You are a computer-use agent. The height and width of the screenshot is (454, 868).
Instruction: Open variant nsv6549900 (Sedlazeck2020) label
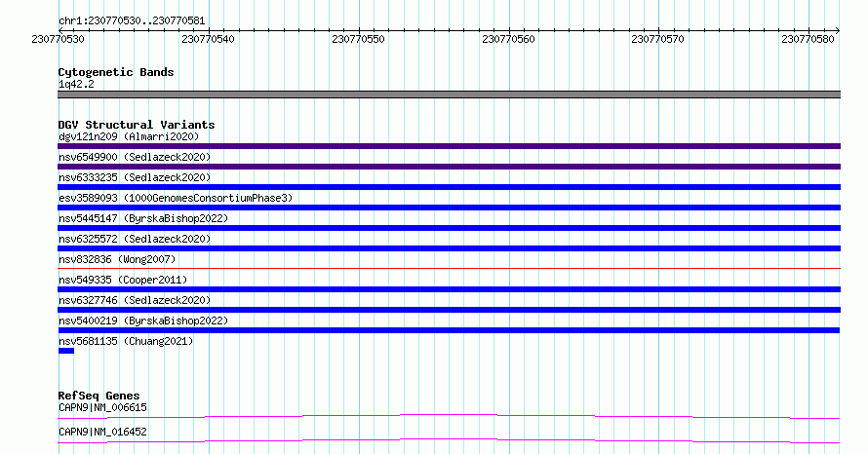point(135,157)
